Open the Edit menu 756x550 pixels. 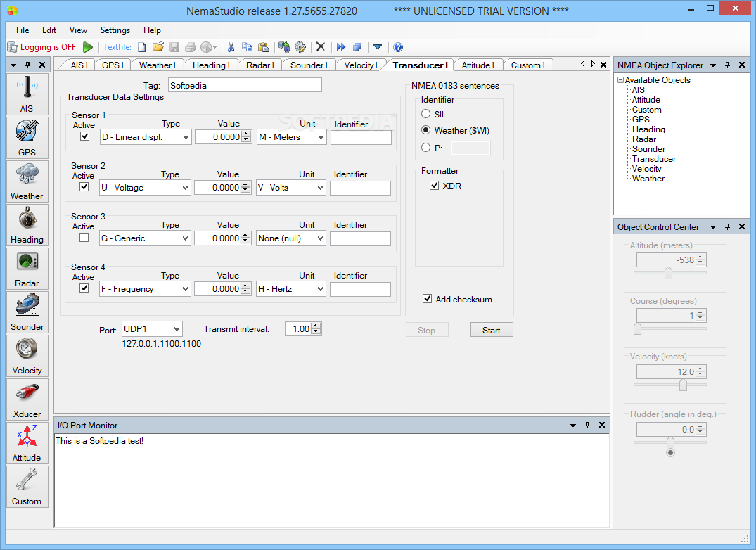click(x=49, y=30)
